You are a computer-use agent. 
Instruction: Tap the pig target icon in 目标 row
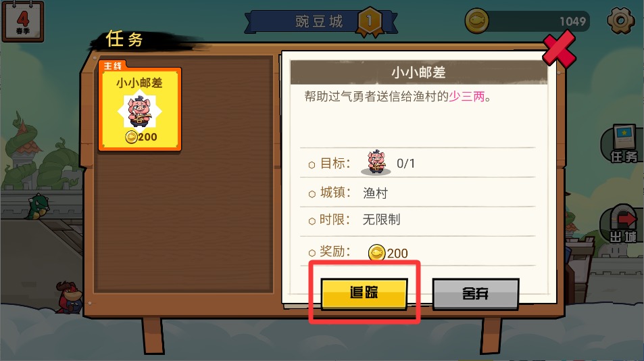376,162
